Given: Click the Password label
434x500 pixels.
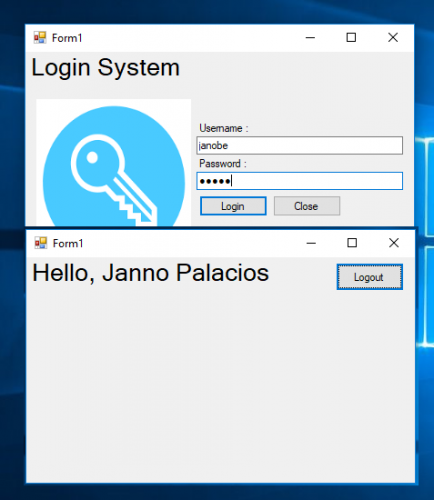Looking at the screenshot, I should [x=223, y=164].
